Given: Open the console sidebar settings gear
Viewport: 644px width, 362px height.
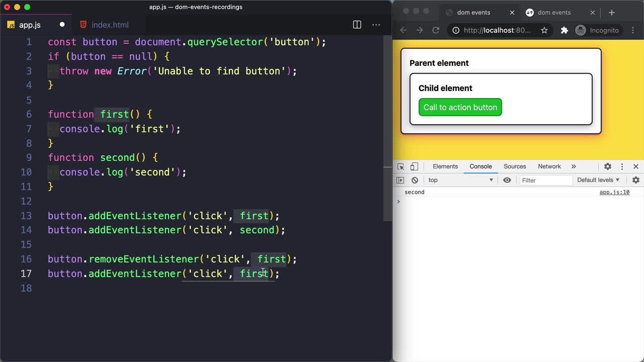Looking at the screenshot, I should pyautogui.click(x=635, y=180).
